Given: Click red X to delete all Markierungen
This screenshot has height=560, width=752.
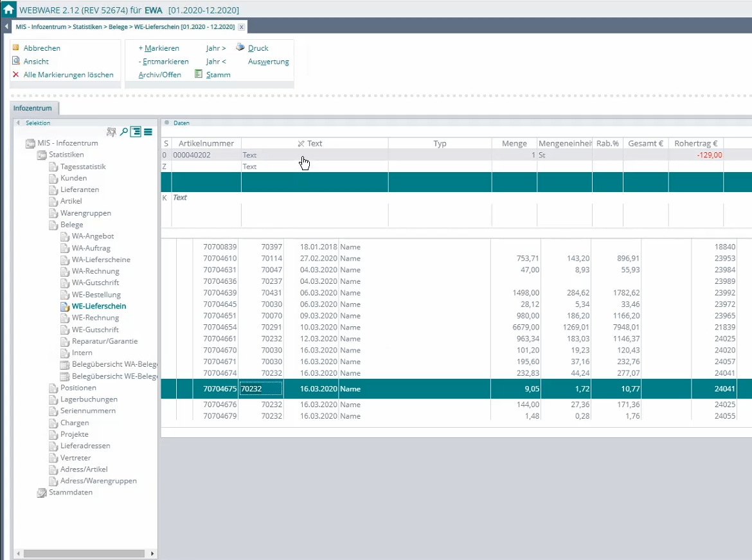Looking at the screenshot, I should pos(16,74).
